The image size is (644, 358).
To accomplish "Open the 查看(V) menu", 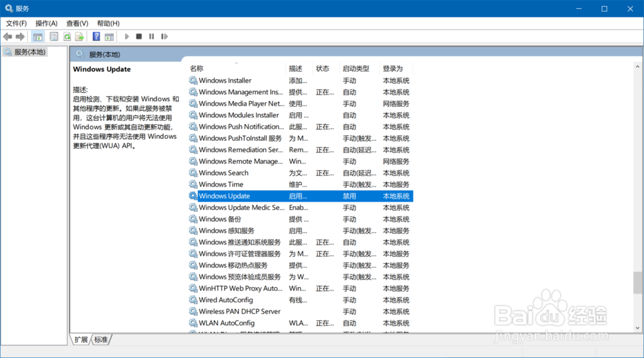I will (x=77, y=23).
